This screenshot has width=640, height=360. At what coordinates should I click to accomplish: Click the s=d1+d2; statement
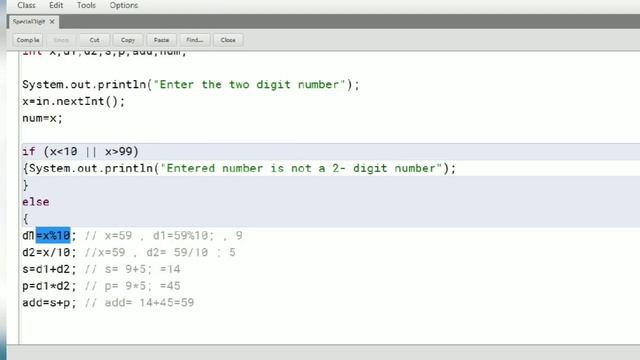(x=49, y=269)
